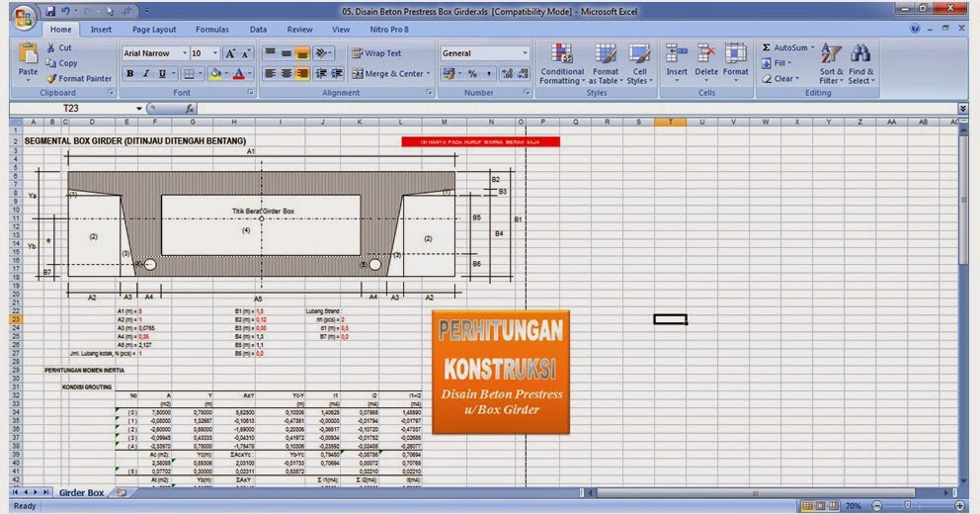Image resolution: width=980 pixels, height=514 pixels.
Task: Enable Wrap Text
Action: point(376,53)
